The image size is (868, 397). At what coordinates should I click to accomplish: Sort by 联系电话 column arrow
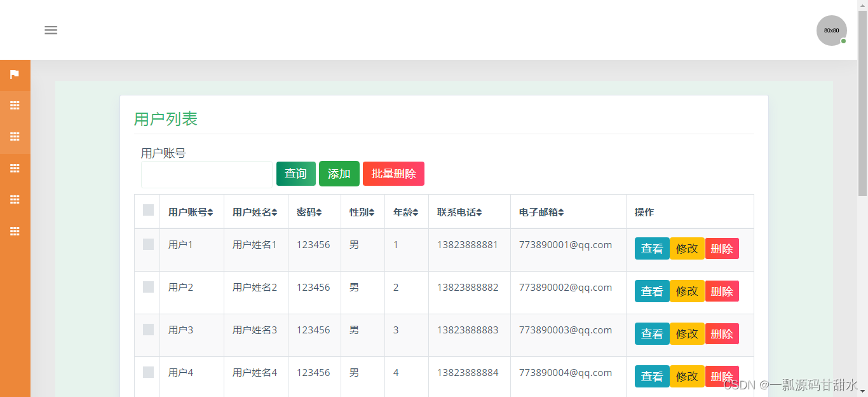click(x=479, y=212)
